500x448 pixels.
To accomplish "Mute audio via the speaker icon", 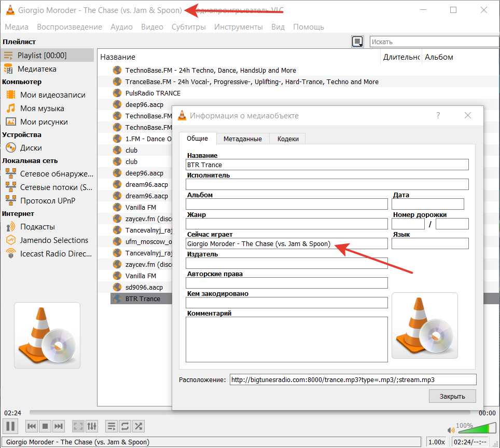I will [x=451, y=430].
